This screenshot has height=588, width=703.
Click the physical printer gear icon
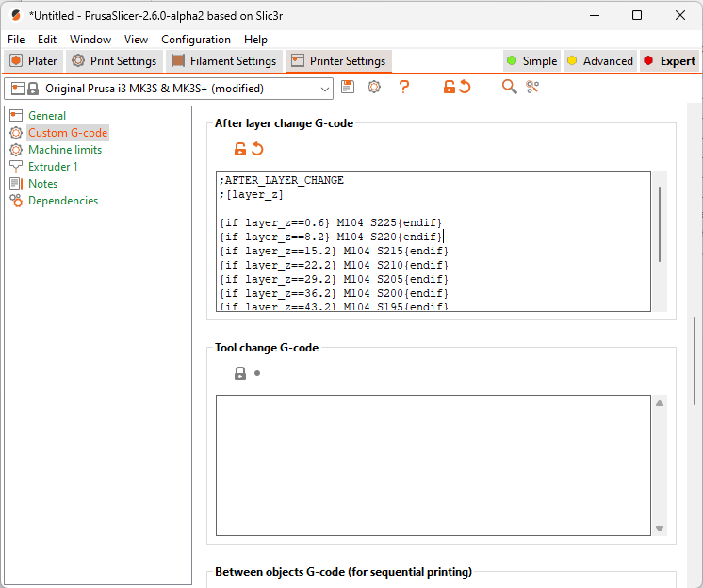click(x=374, y=87)
